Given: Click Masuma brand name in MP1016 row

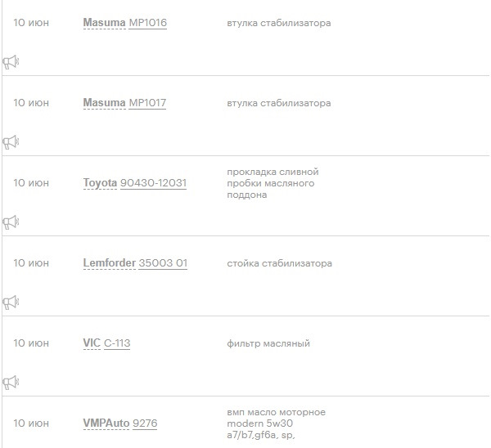Looking at the screenshot, I should click(104, 23).
